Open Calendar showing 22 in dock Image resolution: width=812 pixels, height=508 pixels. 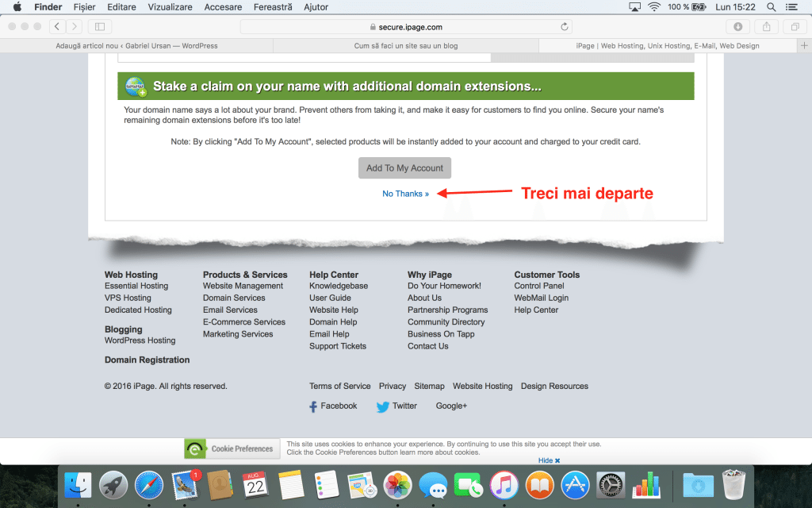tap(255, 486)
